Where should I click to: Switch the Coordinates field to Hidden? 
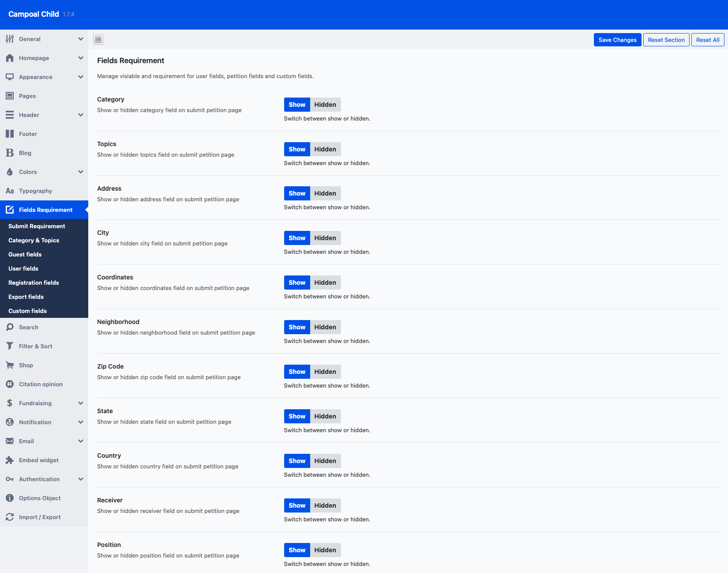[325, 283]
